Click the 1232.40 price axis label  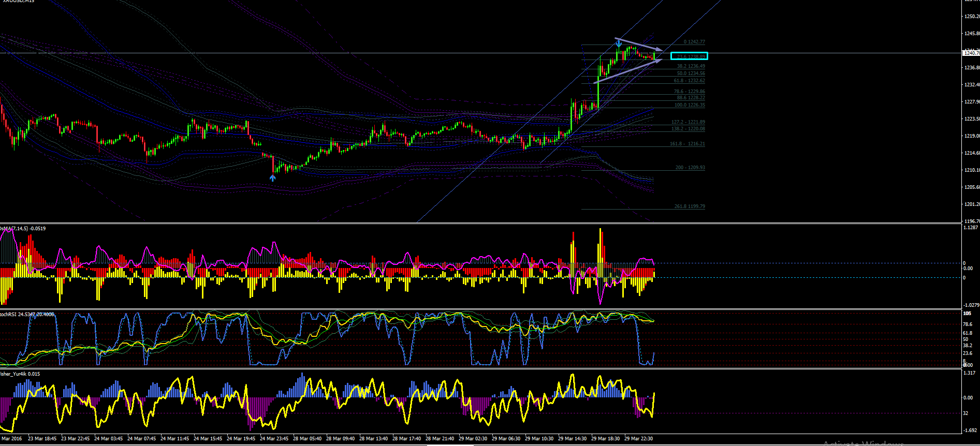pos(971,85)
